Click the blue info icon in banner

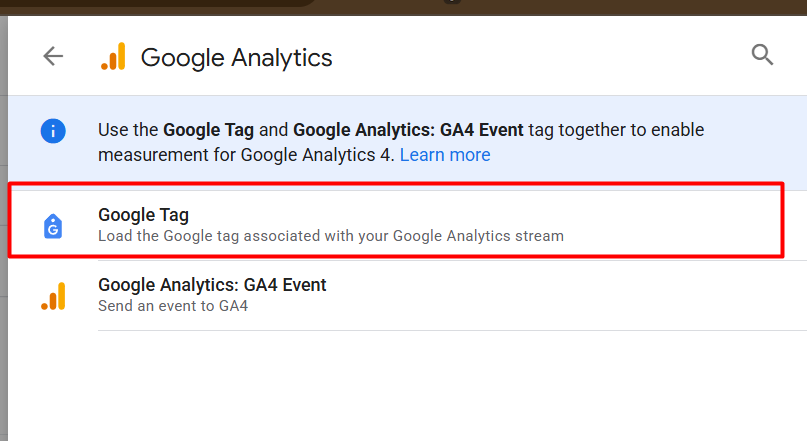click(53, 130)
